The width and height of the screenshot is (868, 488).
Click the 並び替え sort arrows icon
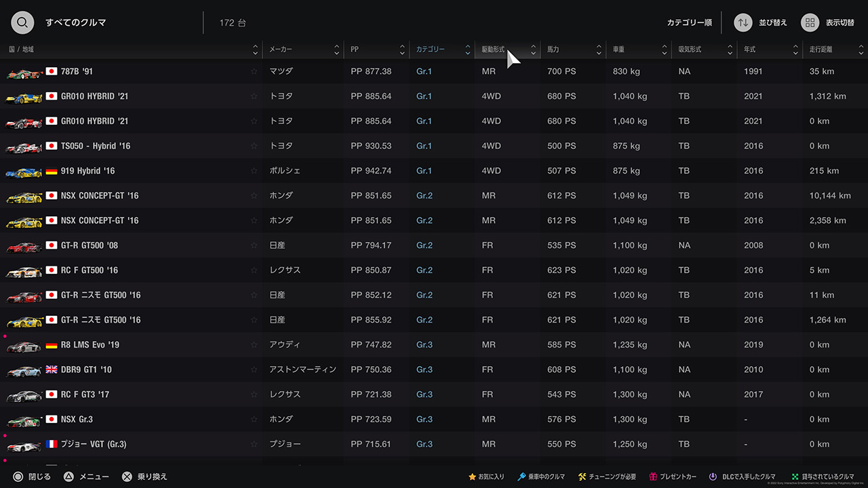[743, 22]
